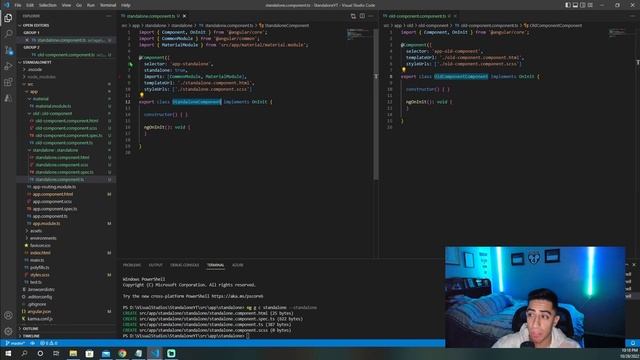The image size is (640, 360).
Task: Switch to the Debug Console panel tab
Action: tap(184, 265)
